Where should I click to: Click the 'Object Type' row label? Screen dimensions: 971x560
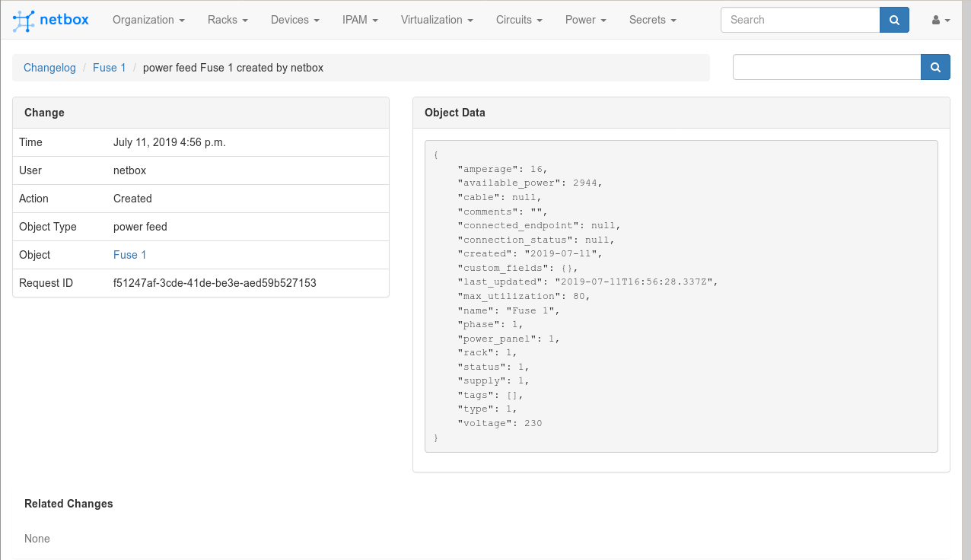click(x=47, y=227)
